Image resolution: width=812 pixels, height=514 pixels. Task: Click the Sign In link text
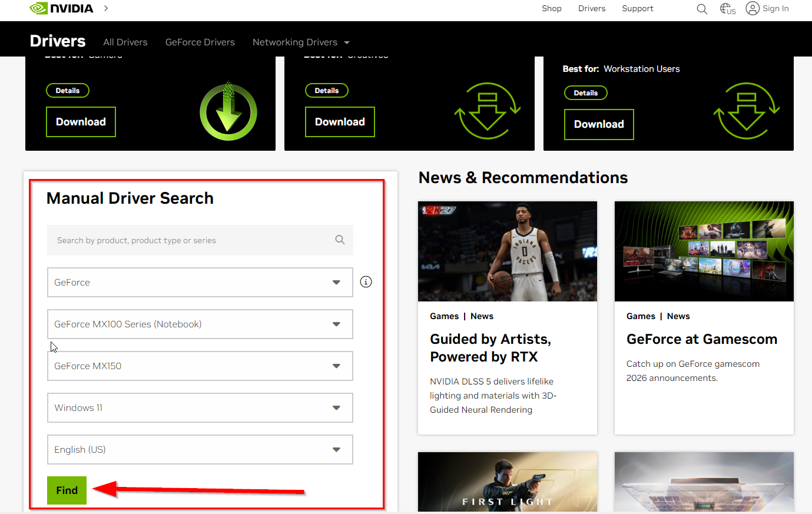tap(775, 8)
